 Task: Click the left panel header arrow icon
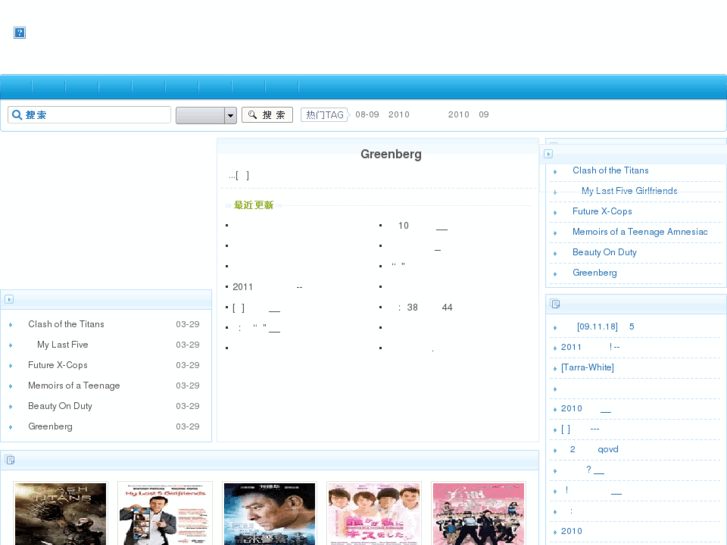(x=9, y=299)
